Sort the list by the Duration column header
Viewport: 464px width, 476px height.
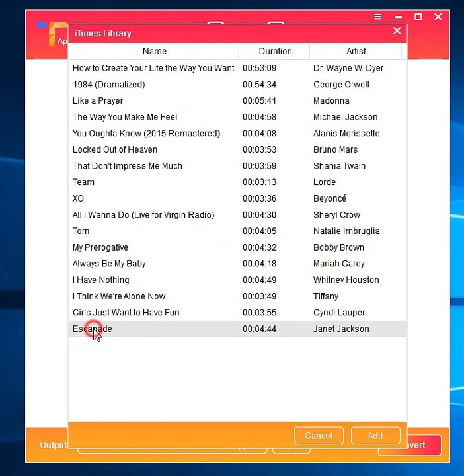(x=275, y=51)
